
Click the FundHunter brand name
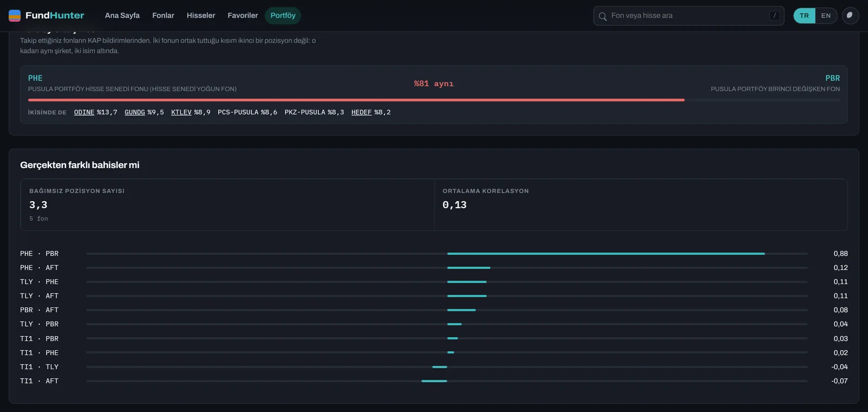55,16
